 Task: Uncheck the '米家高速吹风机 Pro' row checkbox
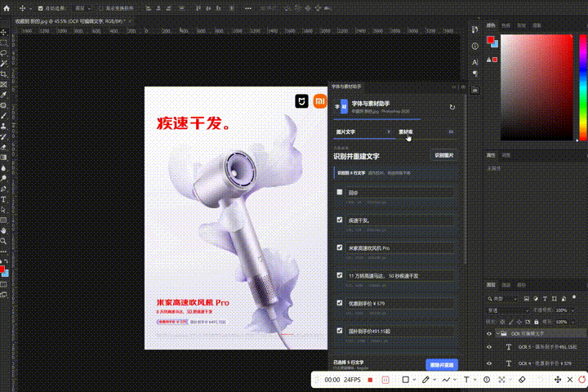(340, 247)
